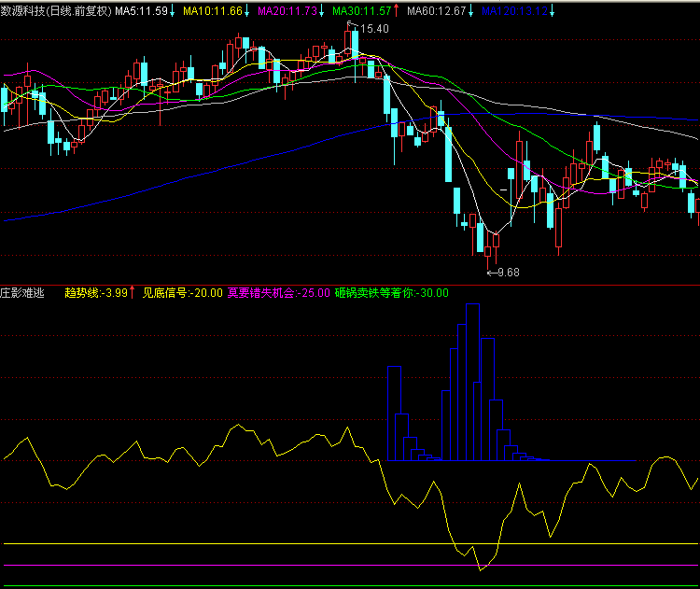Viewport: 700px width, 589px height.
Task: Click the MA30:11.57 green legend label
Action: point(362,11)
